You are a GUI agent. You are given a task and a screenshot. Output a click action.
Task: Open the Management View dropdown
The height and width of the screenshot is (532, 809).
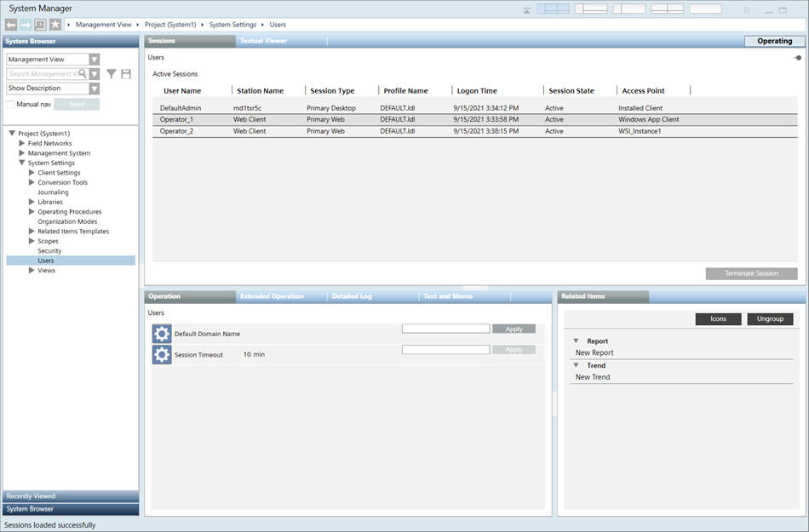tap(95, 60)
